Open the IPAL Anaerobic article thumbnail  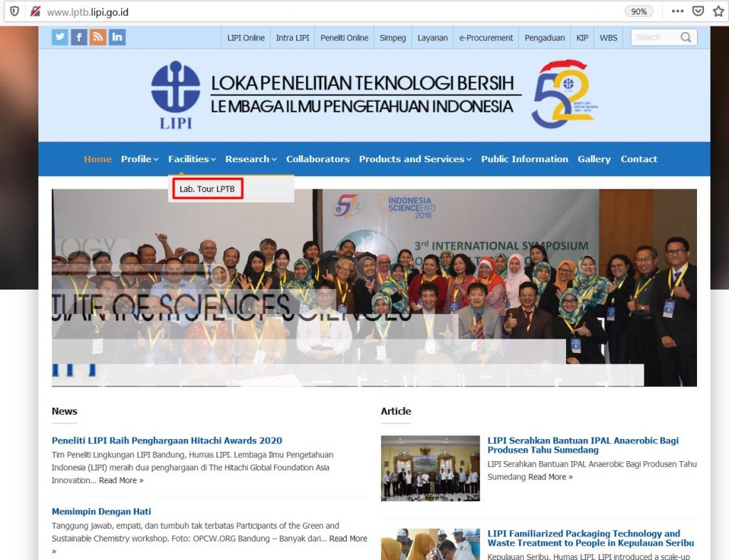point(430,467)
